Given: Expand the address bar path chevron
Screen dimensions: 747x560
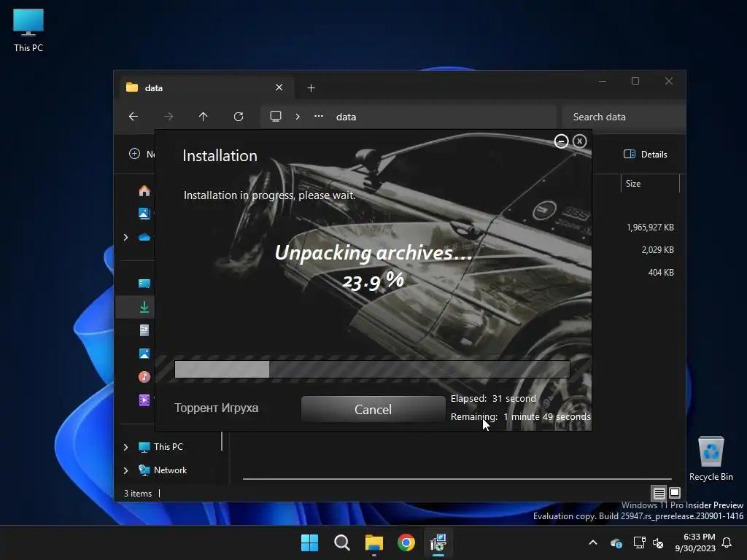Looking at the screenshot, I should [x=298, y=117].
